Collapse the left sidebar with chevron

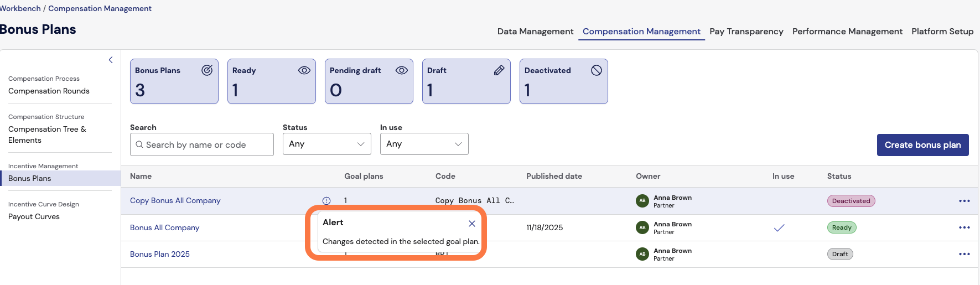pyautogui.click(x=111, y=60)
